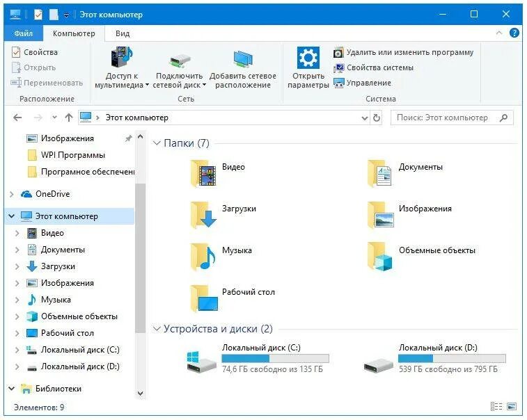Open the Музыка folder in main pane
The width and height of the screenshot is (527, 420).
(221, 257)
